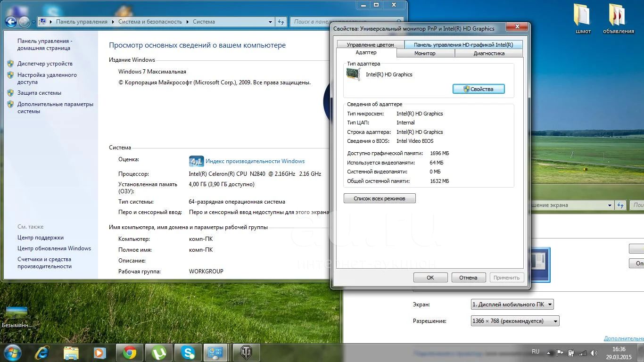This screenshot has height=362, width=644.
Task: Switch to the Монитор tab
Action: pyautogui.click(x=425, y=53)
